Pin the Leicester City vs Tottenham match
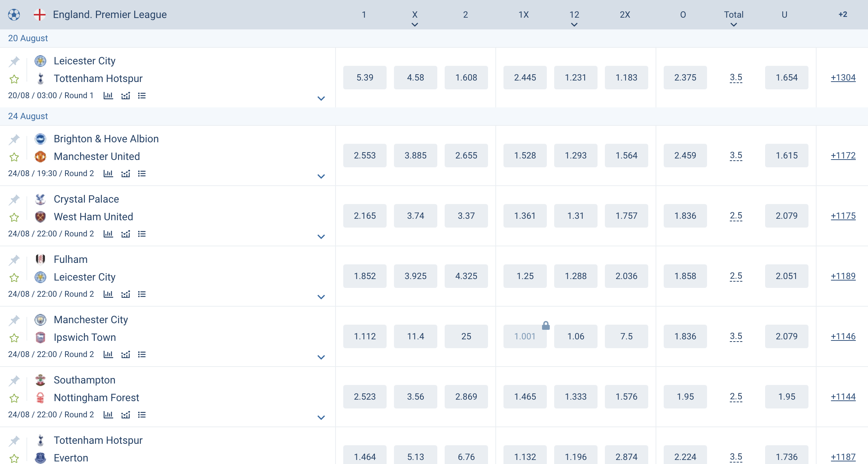This screenshot has height=464, width=868. (x=14, y=61)
